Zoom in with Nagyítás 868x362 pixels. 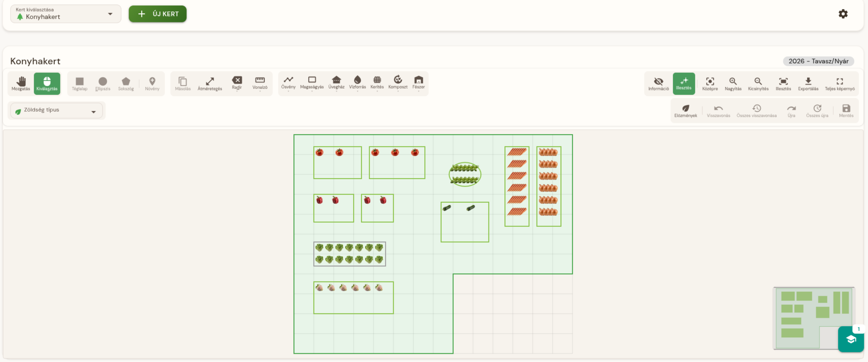[x=733, y=83]
